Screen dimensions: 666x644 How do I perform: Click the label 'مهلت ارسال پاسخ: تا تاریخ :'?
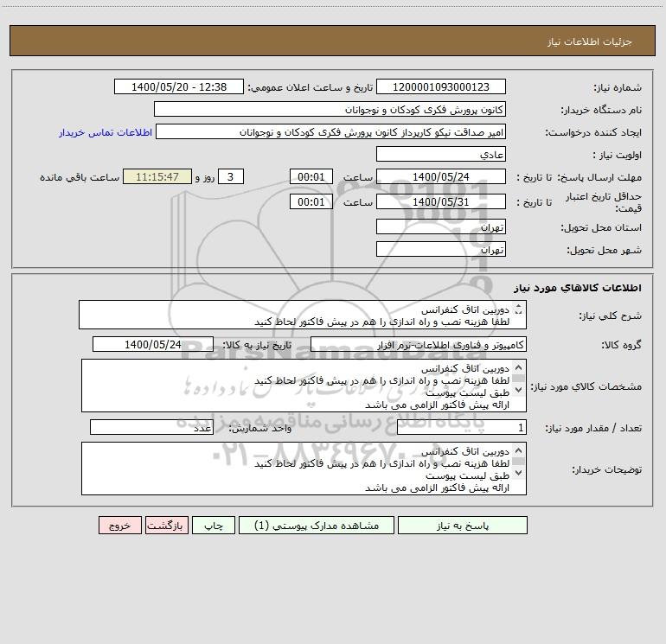(x=579, y=177)
